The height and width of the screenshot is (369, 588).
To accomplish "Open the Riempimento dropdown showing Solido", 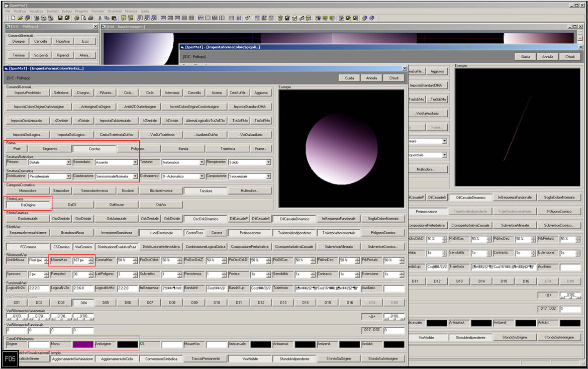I will click(x=268, y=163).
